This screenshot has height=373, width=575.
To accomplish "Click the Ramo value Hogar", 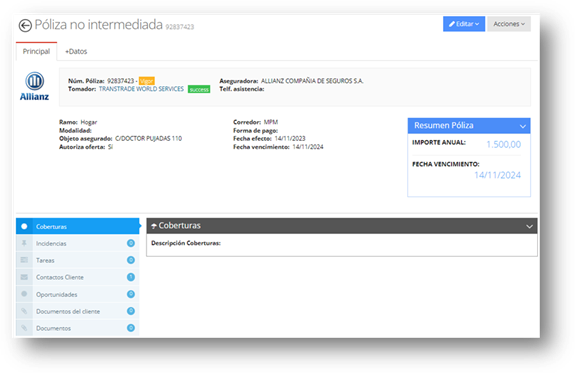I will tap(89, 122).
